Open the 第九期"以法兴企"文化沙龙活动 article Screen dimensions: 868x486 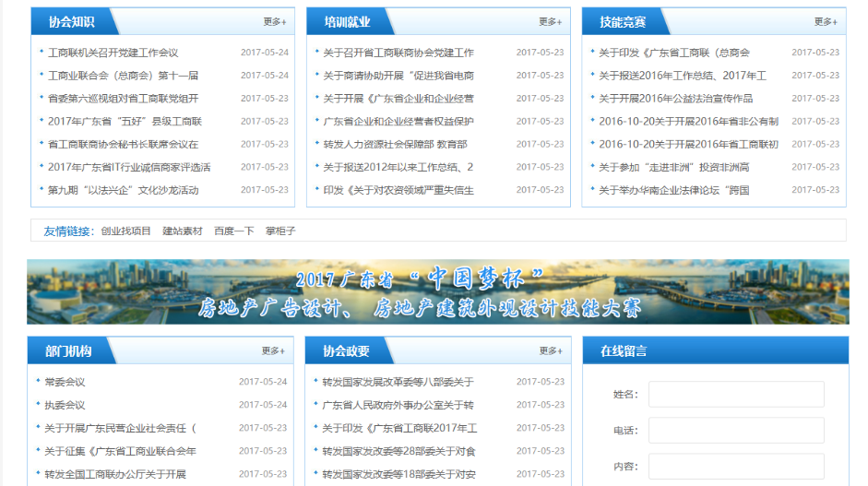click(123, 190)
